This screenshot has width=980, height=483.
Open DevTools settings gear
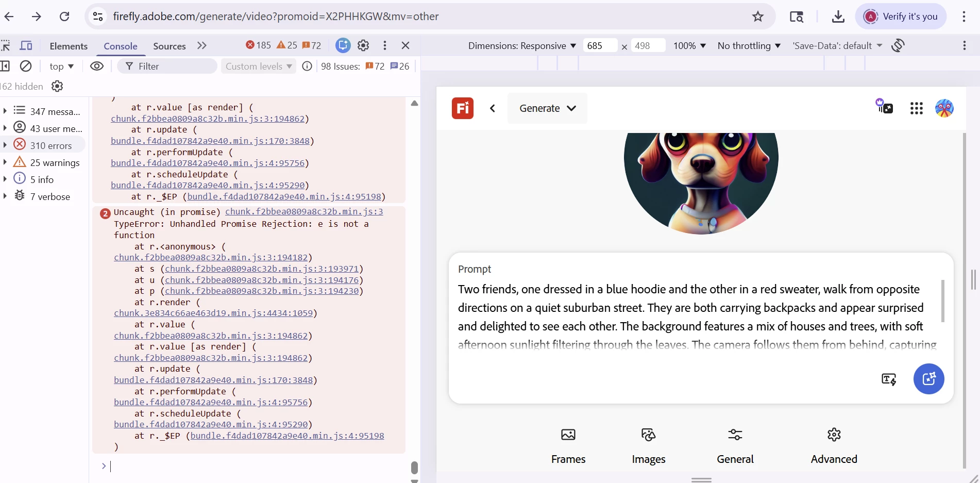[363, 45]
